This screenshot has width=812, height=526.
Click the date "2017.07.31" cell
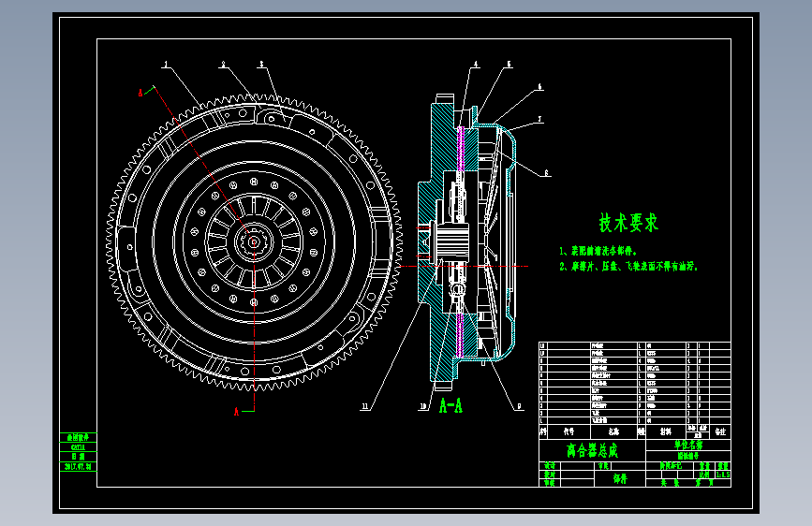78,467
